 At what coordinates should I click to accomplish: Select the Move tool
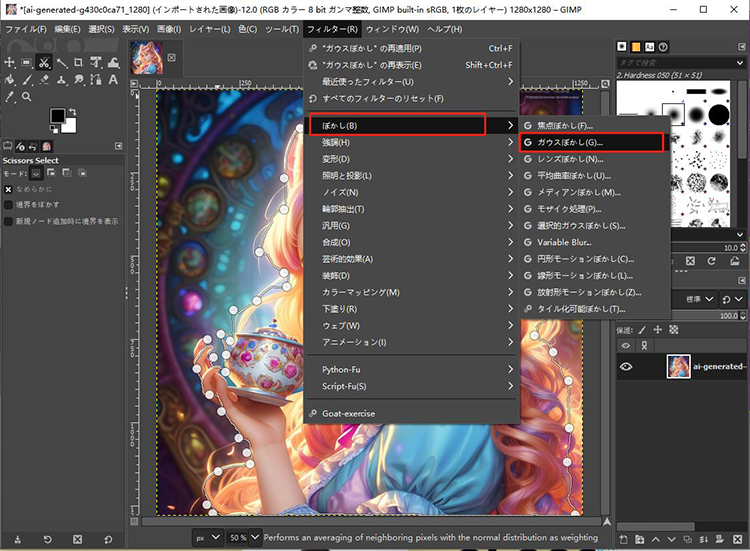(x=10, y=62)
